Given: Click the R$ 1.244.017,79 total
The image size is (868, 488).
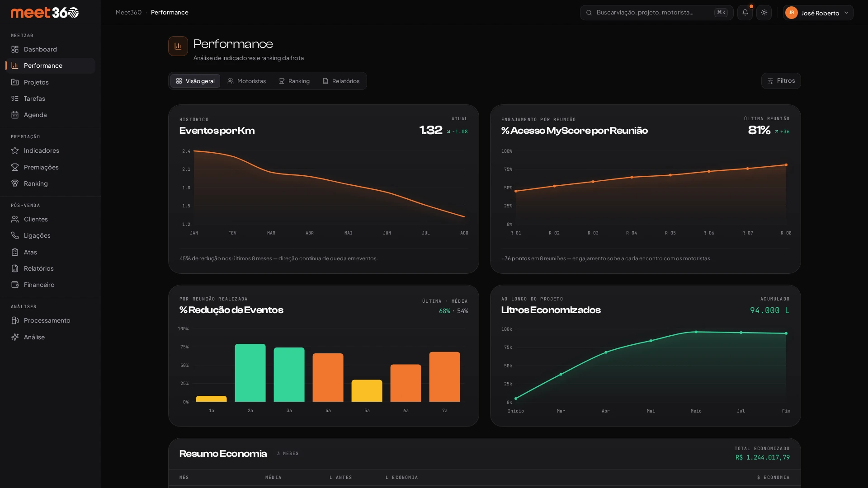Looking at the screenshot, I should point(763,458).
